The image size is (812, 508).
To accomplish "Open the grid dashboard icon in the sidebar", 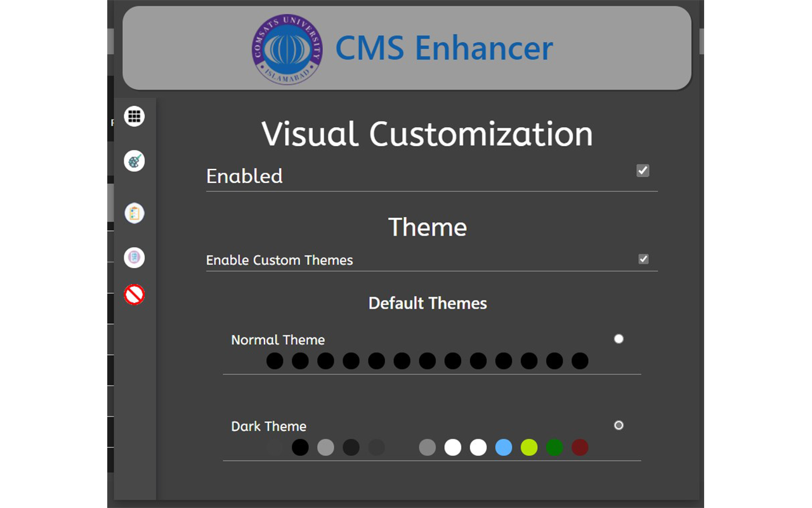I will (x=134, y=117).
